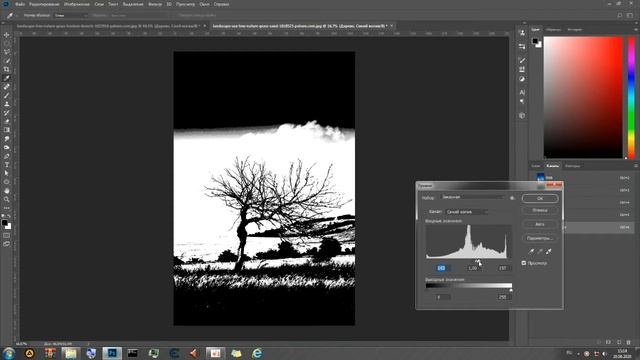Switch to the Контуры panel tab
This screenshot has width=640, height=360.
tap(572, 166)
